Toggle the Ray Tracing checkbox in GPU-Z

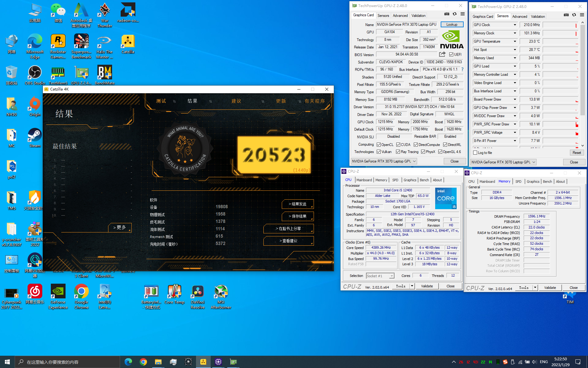pos(398,152)
